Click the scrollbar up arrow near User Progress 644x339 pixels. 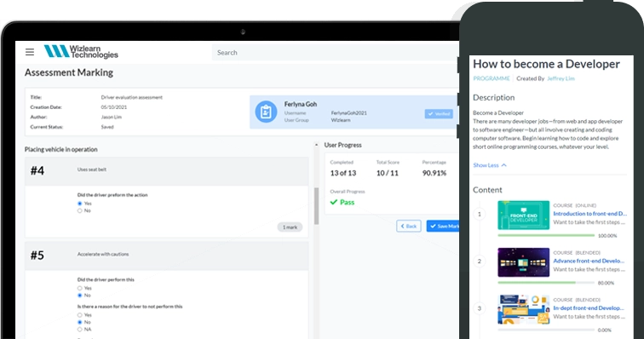(x=316, y=145)
